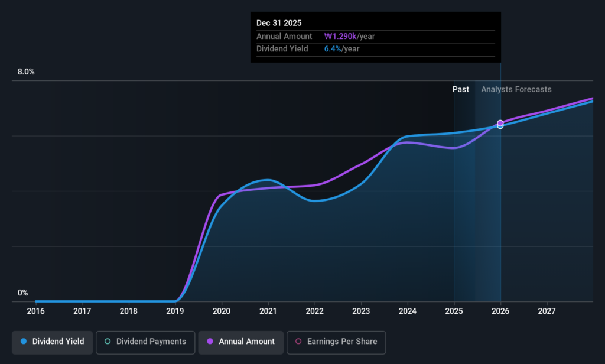Click the 2024 x-axis year label
This screenshot has width=605, height=364.
pyautogui.click(x=408, y=311)
